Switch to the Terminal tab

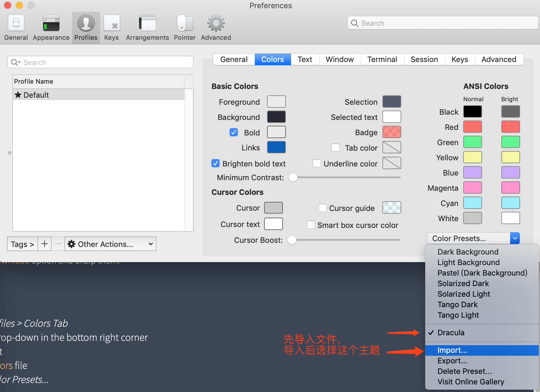pos(382,59)
